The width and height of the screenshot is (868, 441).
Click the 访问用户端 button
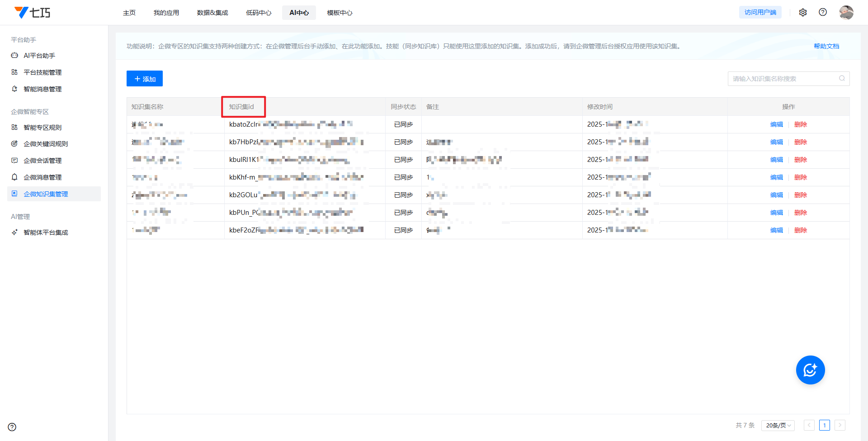coord(760,13)
